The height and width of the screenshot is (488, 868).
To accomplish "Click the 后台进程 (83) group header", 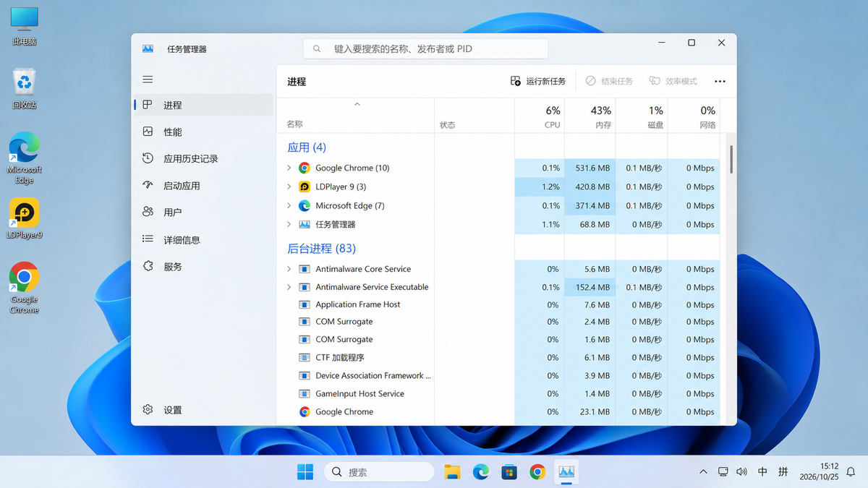I will [322, 248].
